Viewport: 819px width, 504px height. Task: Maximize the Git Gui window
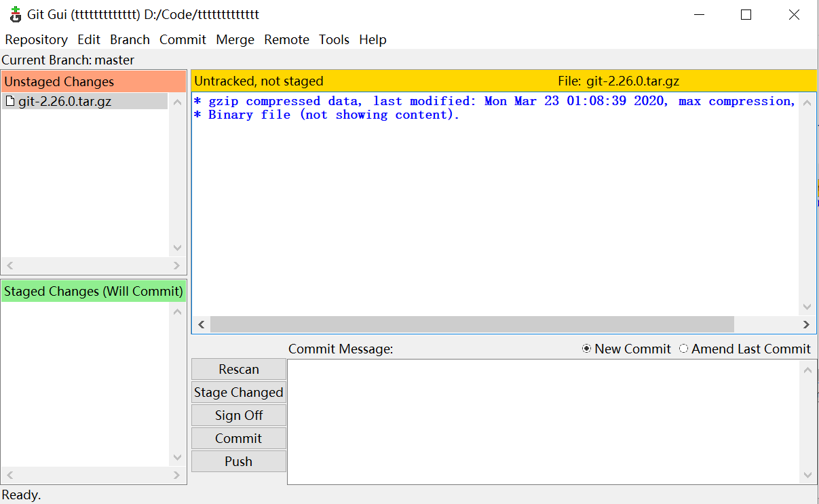coord(746,14)
